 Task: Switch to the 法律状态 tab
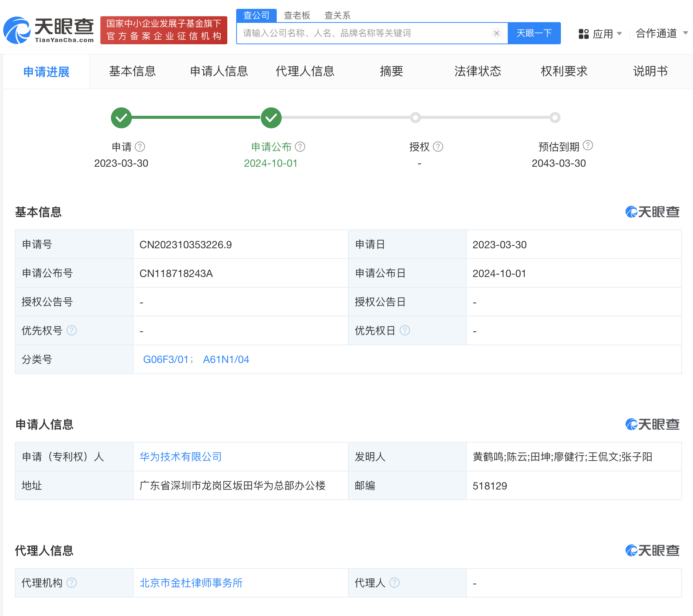tap(478, 71)
